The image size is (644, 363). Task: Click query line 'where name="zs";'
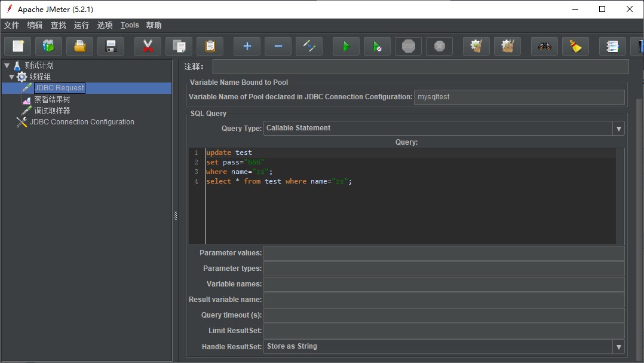tap(240, 172)
